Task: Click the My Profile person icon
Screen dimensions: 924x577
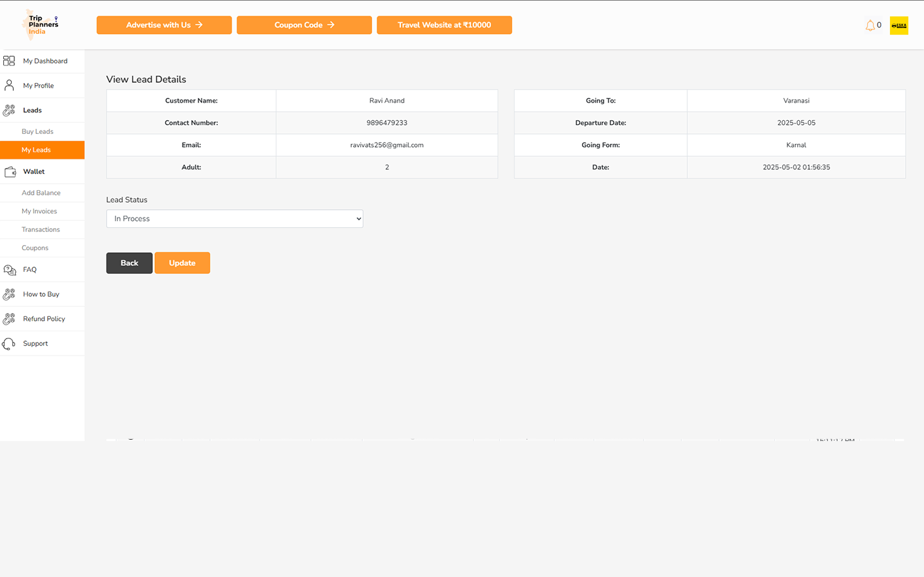Action: (9, 86)
